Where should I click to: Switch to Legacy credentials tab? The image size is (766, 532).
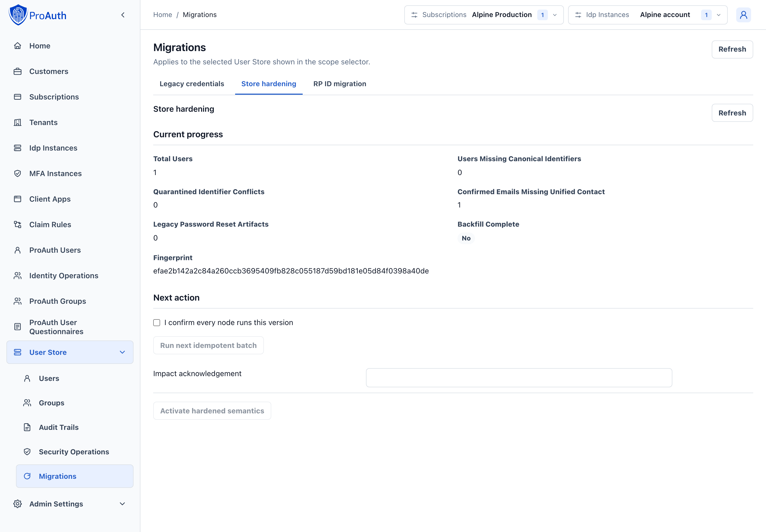pos(192,84)
